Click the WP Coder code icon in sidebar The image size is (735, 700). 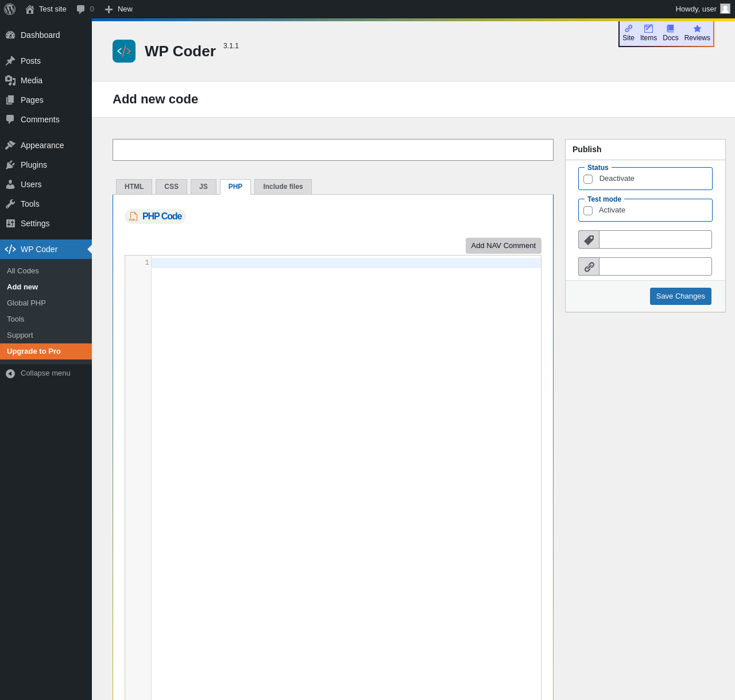click(10, 249)
